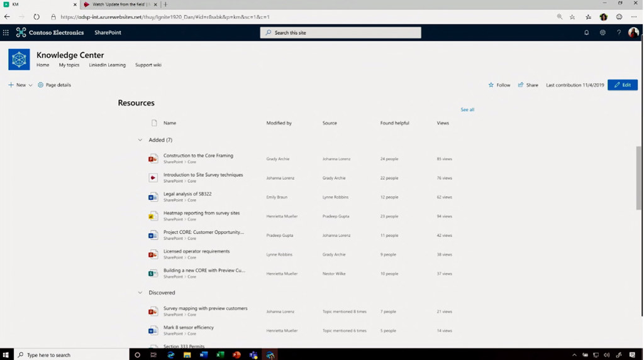Collapse the Discovered group
The height and width of the screenshot is (360, 644).
(140, 293)
